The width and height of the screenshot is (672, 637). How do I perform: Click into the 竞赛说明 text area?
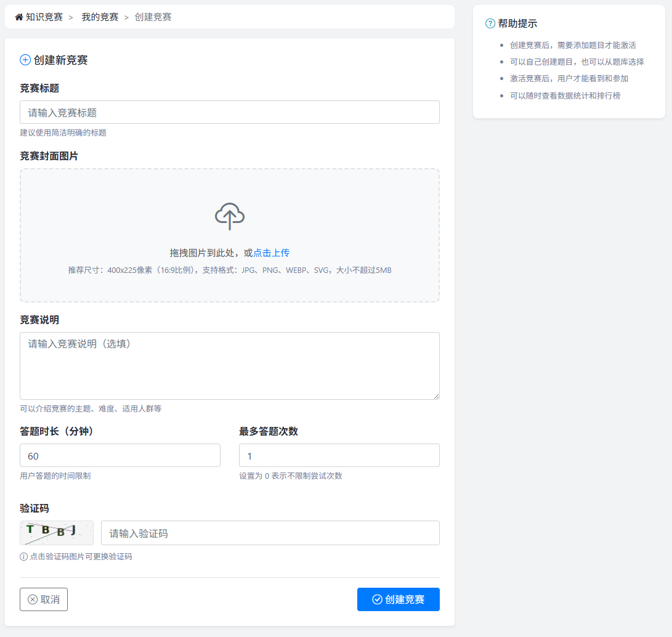click(x=230, y=366)
